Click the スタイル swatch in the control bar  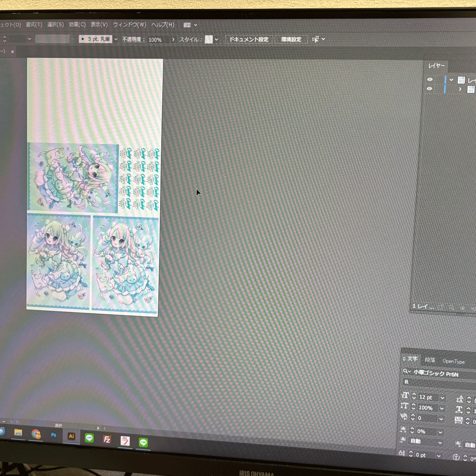209,39
